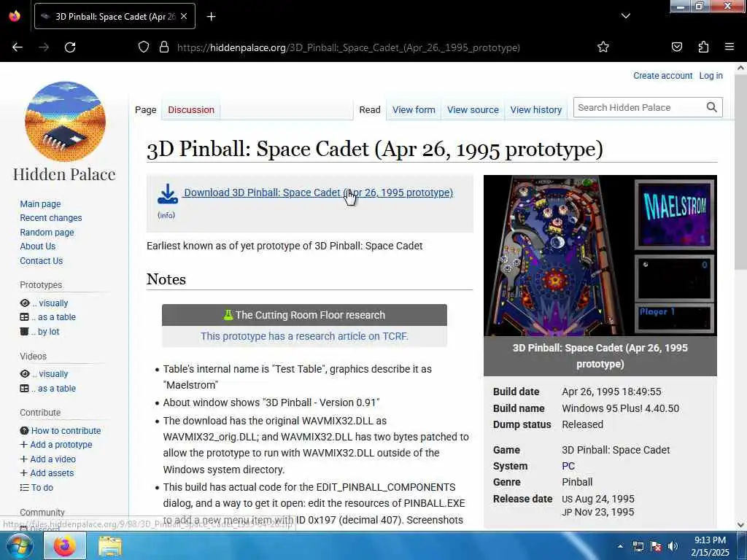747x560 pixels.
Task: Open How to contribute link
Action: coord(66,430)
